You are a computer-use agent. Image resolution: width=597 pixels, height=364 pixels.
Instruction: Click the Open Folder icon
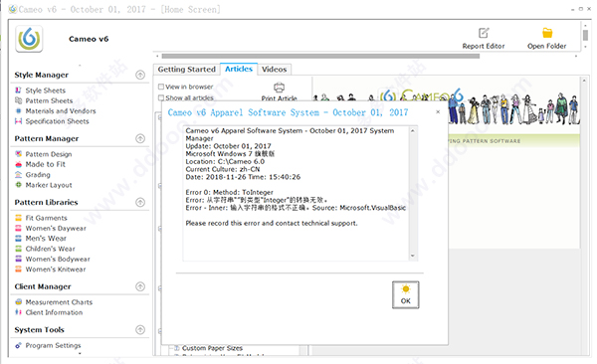pyautogui.click(x=547, y=33)
